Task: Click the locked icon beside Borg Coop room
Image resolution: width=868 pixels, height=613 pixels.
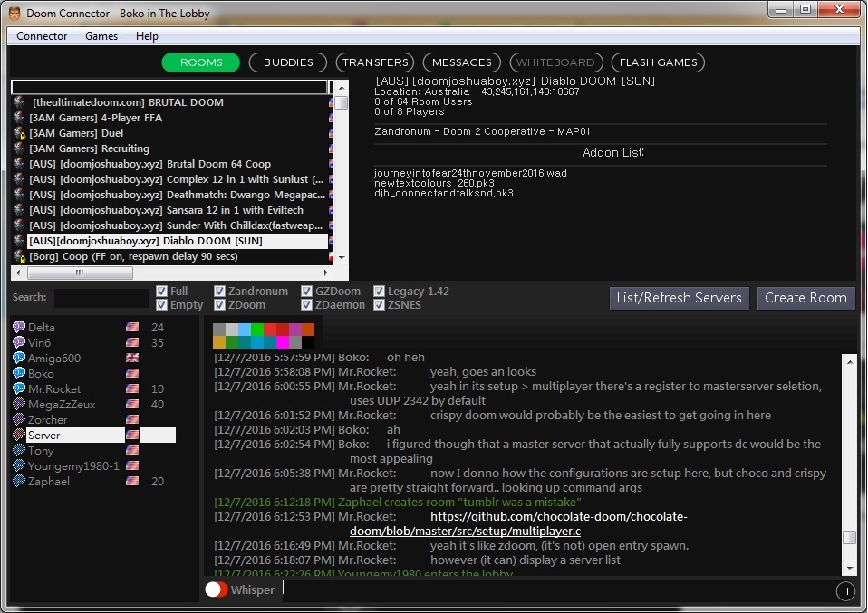Action: pos(19,256)
